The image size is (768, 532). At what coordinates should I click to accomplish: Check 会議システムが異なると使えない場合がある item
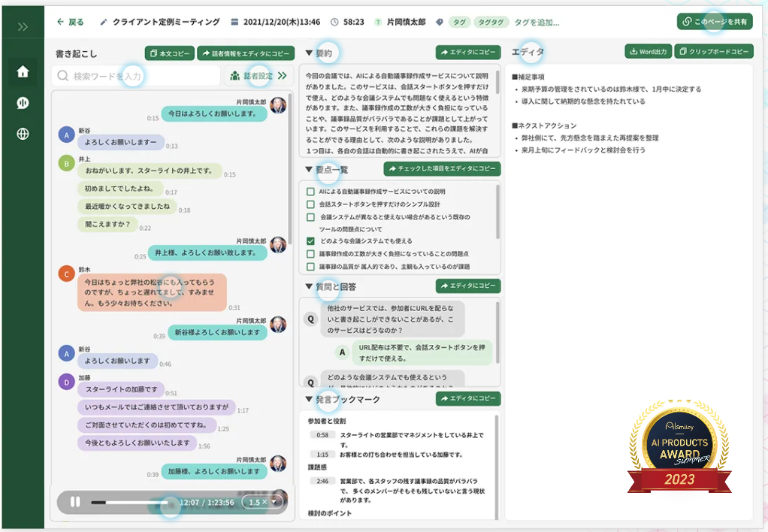[310, 217]
